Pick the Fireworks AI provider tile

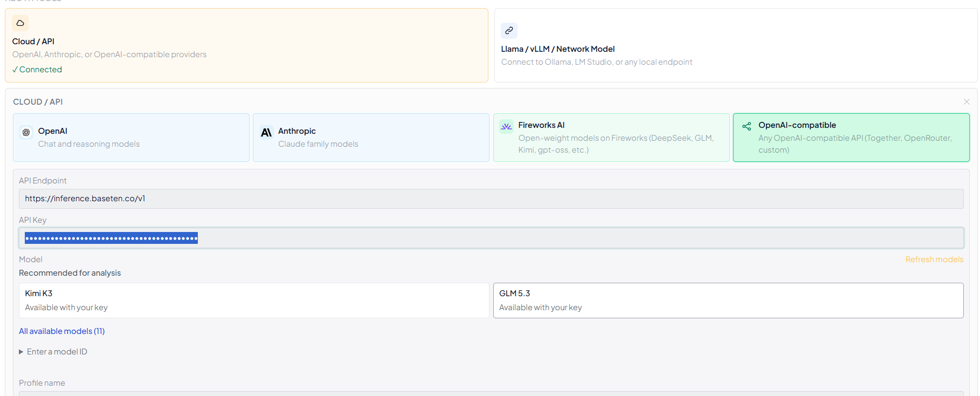point(611,138)
